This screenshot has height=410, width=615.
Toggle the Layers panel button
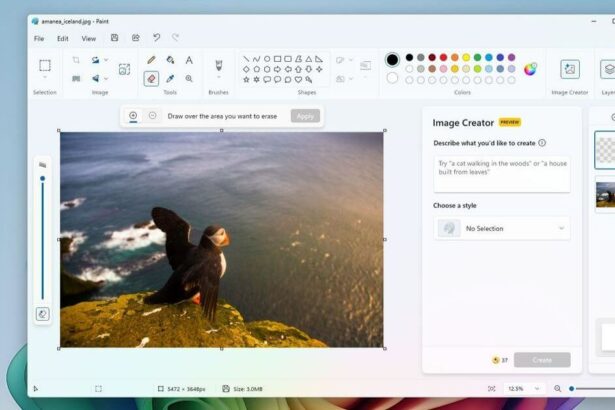(608, 69)
